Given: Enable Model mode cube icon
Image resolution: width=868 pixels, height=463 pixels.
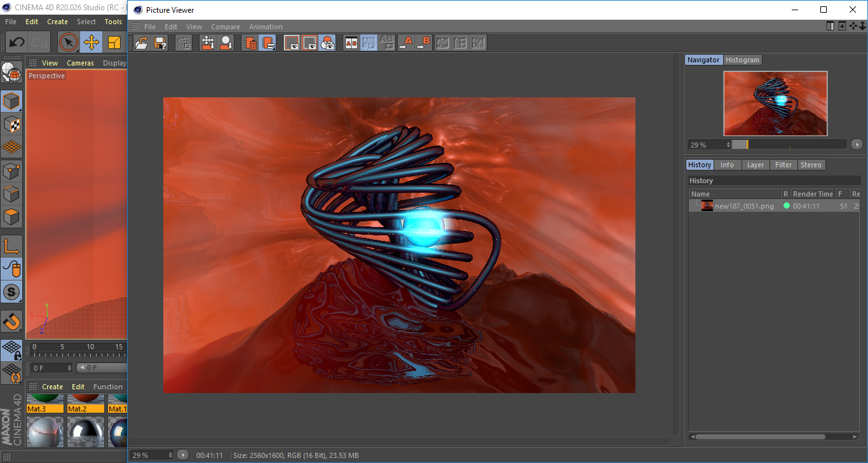Looking at the screenshot, I should 11,101.
